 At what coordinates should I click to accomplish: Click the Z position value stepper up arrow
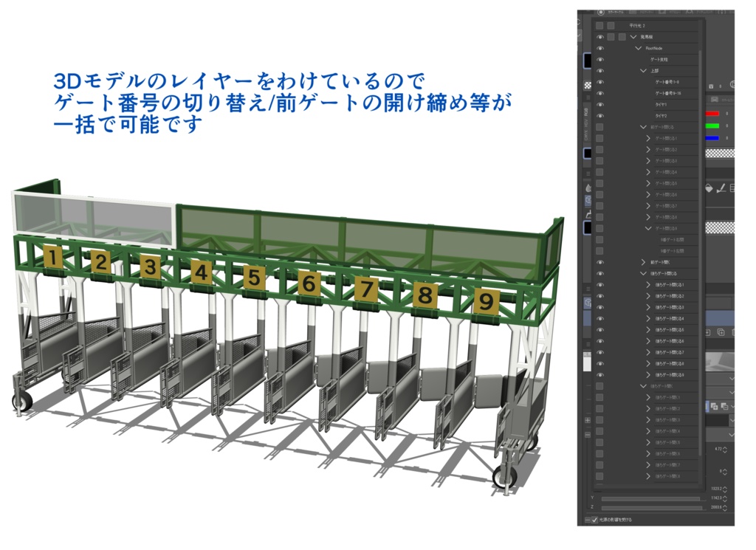(725, 504)
